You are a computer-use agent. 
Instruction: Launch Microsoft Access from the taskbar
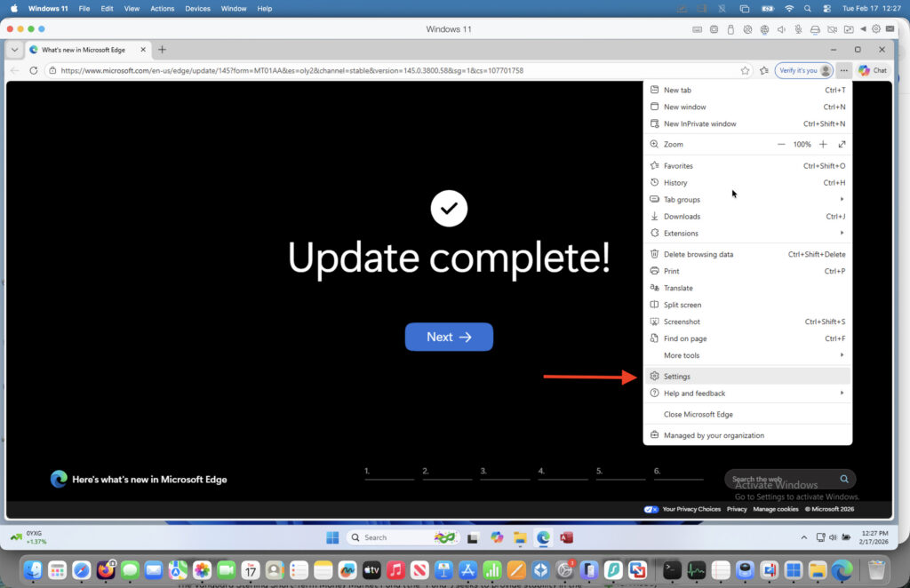[566, 536]
